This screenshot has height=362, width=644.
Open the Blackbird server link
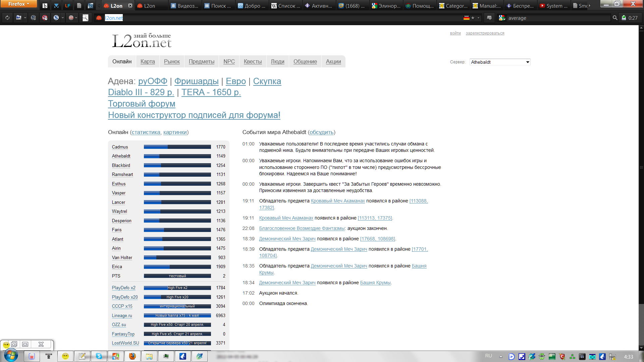[x=121, y=165]
